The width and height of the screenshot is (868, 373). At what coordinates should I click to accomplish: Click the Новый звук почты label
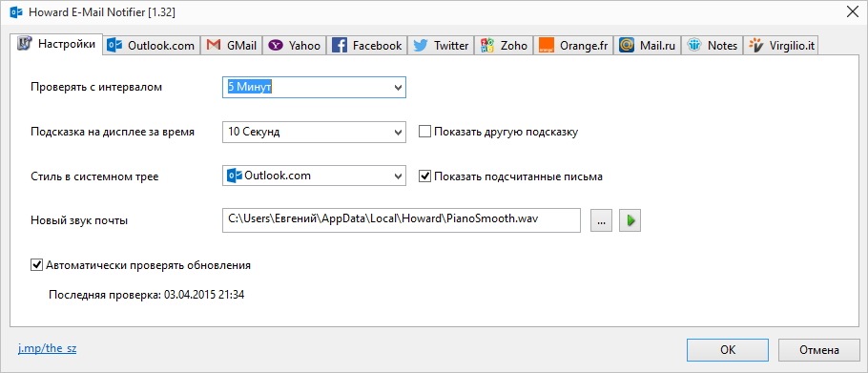pos(79,220)
